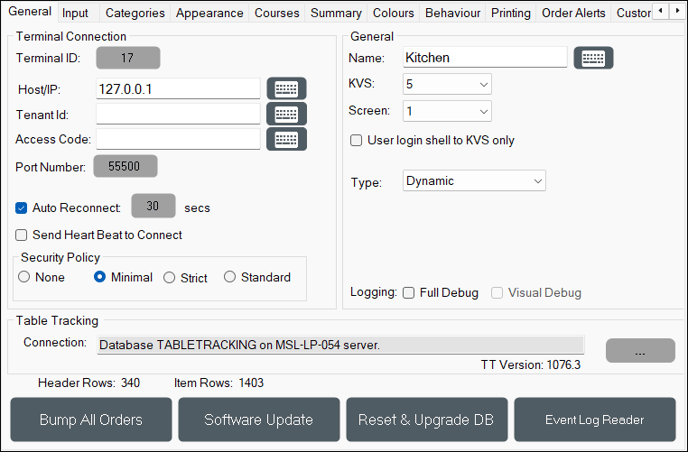Open on-screen keyboard for Name field
Viewport: 688px width, 452px height.
[593, 58]
